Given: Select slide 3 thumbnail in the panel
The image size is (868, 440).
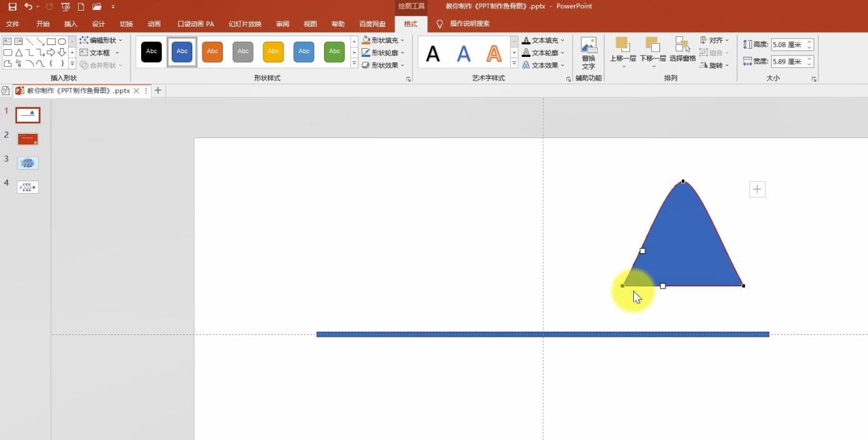Looking at the screenshot, I should (27, 162).
